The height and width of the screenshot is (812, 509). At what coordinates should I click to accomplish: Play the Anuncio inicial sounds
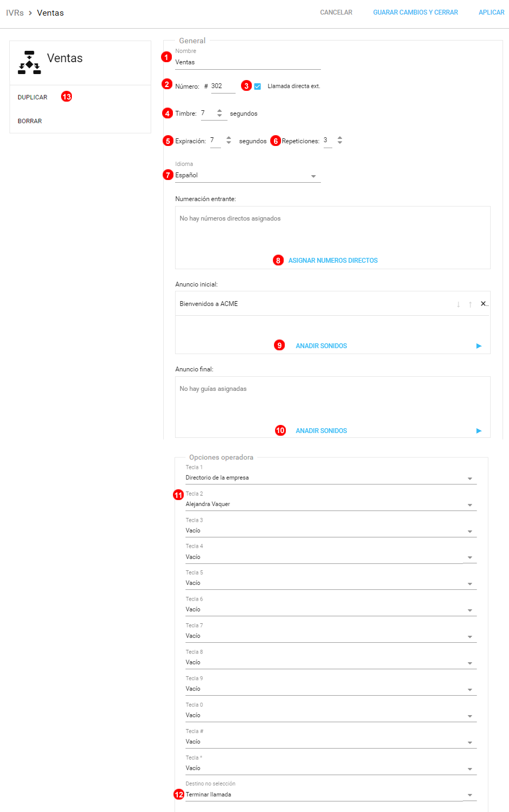(x=479, y=346)
